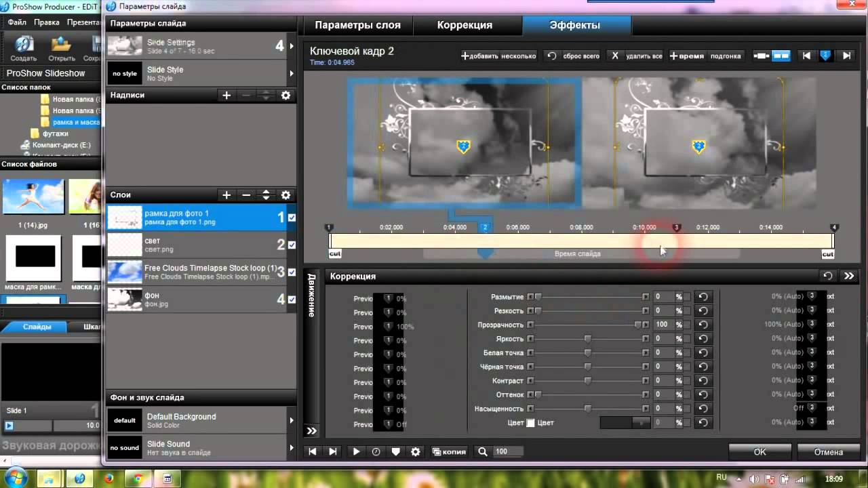This screenshot has width=868, height=488.
Task: Toggle visibility of фон layer
Action: [292, 300]
